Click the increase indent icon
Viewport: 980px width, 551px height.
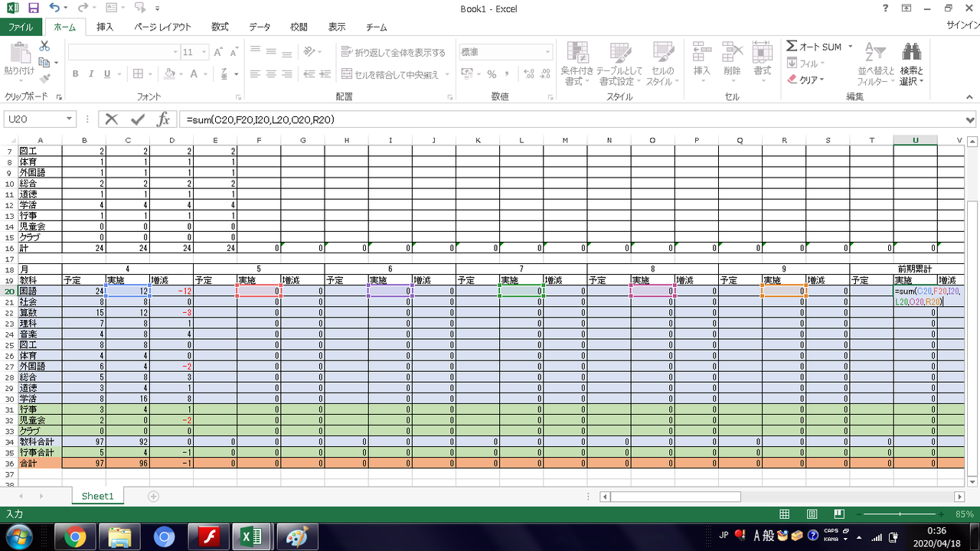point(325,74)
